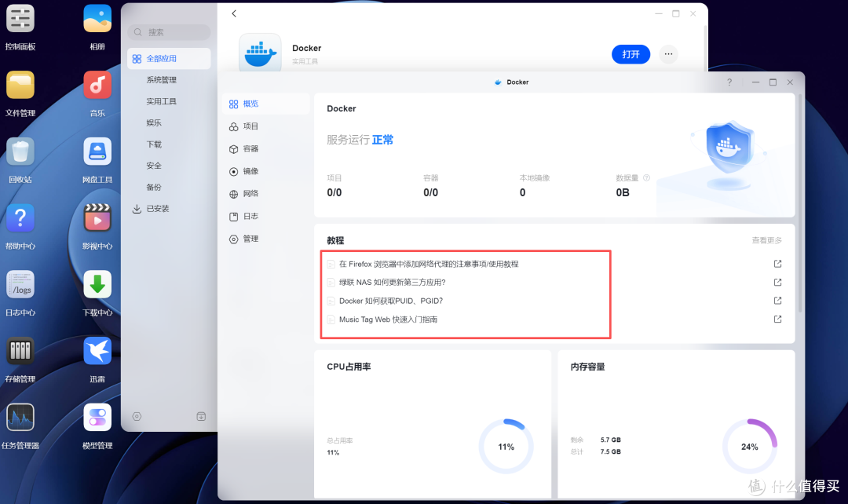The image size is (848, 504).
Task: Launch the 网盘工具 desktop icon
Action: tap(97, 152)
